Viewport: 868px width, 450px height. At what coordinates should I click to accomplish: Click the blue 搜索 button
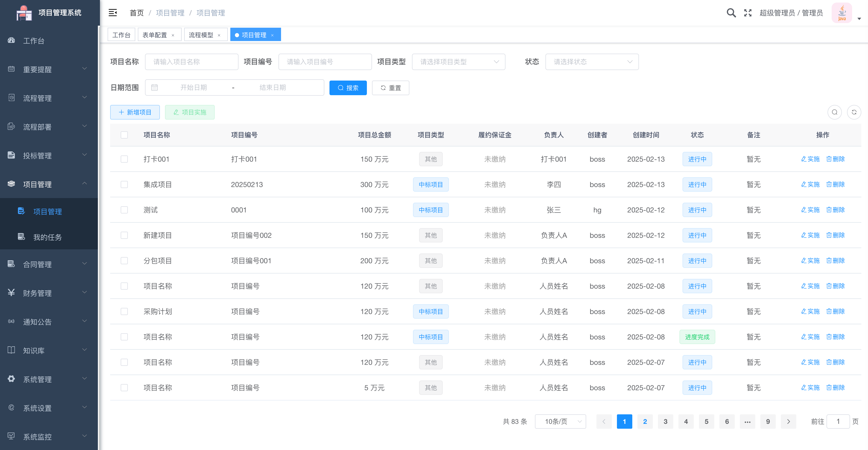pos(348,88)
